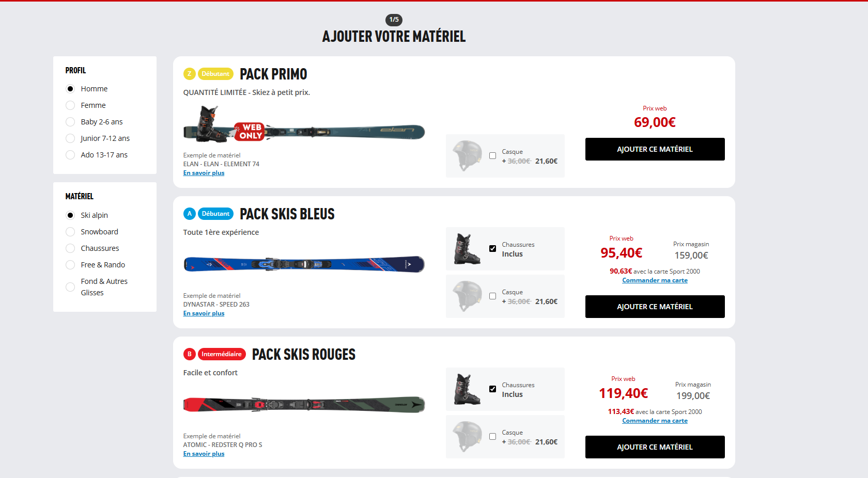Click the ski boot image in Pack Skis Bleus
This screenshot has height=478, width=868.
(x=467, y=249)
